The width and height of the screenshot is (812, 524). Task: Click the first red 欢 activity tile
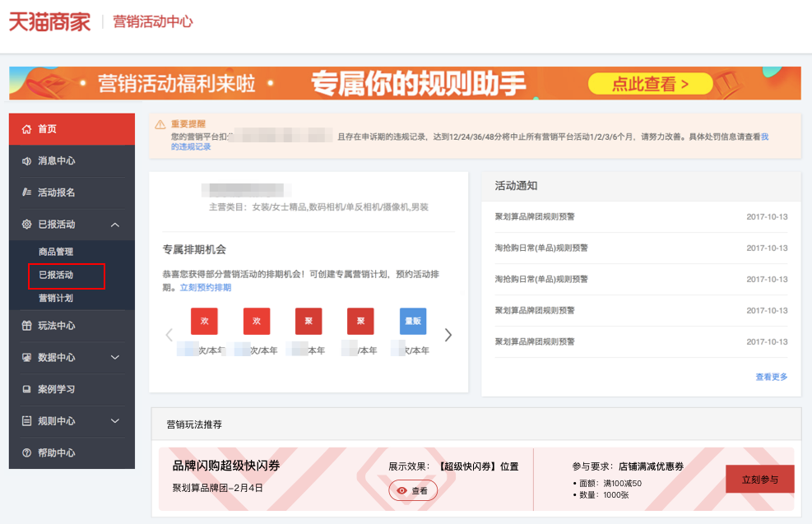(204, 321)
